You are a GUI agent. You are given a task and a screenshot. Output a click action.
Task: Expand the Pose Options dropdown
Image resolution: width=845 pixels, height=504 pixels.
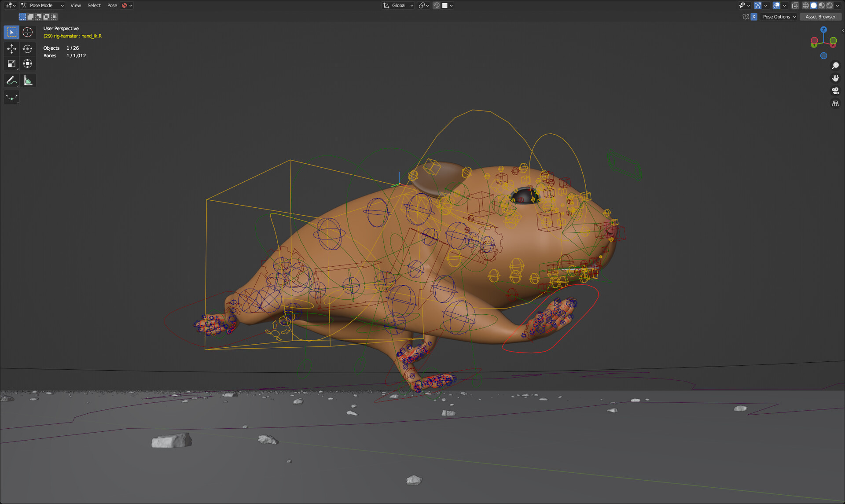coord(779,17)
